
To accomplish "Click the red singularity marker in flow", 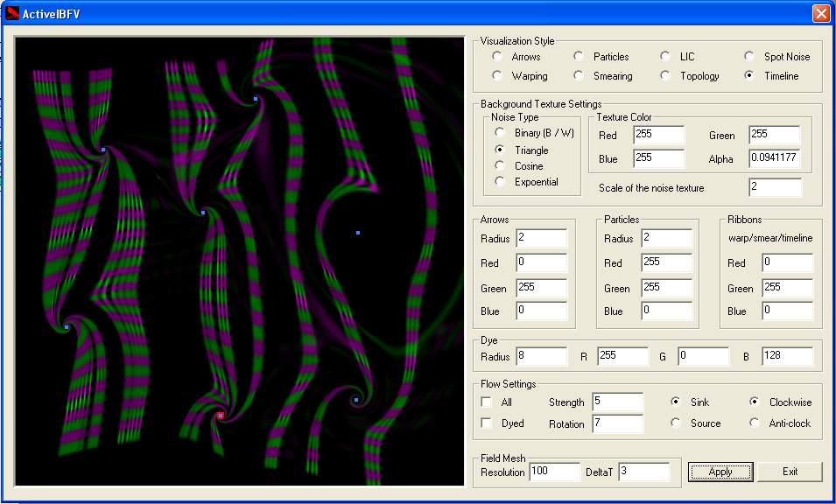I will click(x=221, y=416).
